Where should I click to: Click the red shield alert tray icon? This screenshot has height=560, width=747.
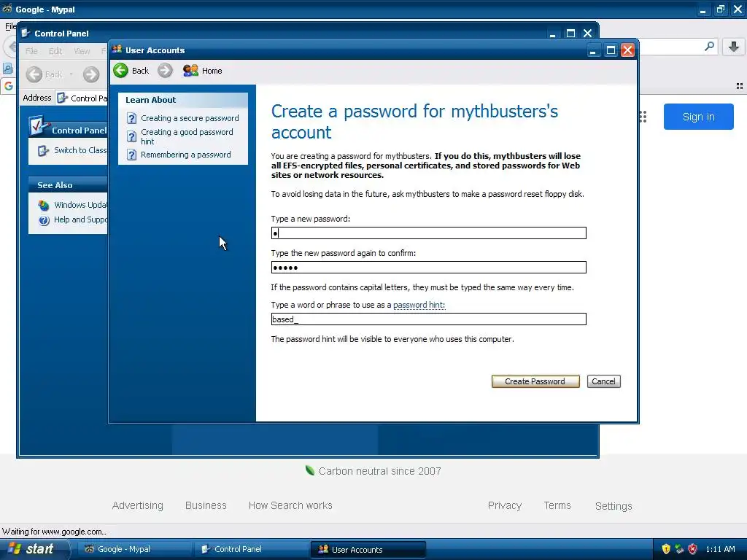[x=693, y=549]
